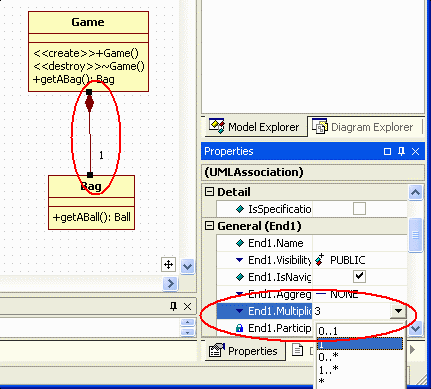Select the Bag class title

[91, 186]
